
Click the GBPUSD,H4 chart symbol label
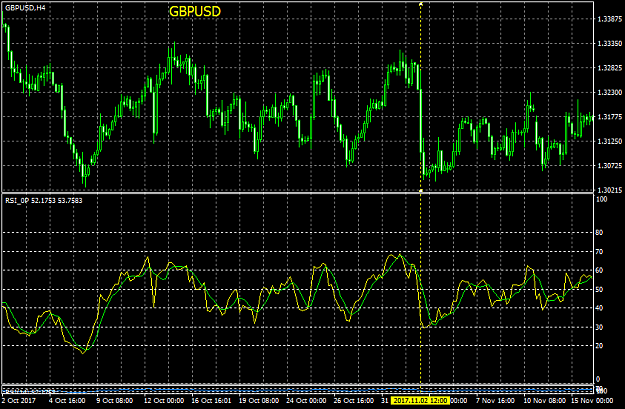coord(25,8)
